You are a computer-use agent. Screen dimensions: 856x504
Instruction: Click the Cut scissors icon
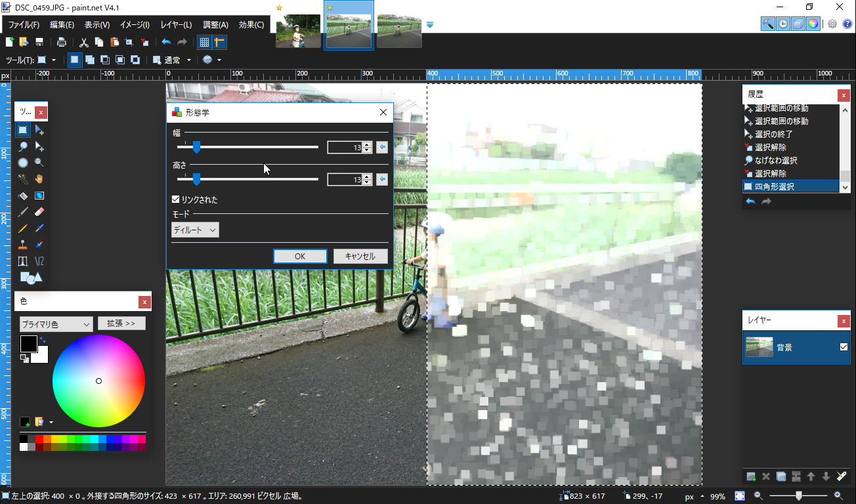click(84, 42)
